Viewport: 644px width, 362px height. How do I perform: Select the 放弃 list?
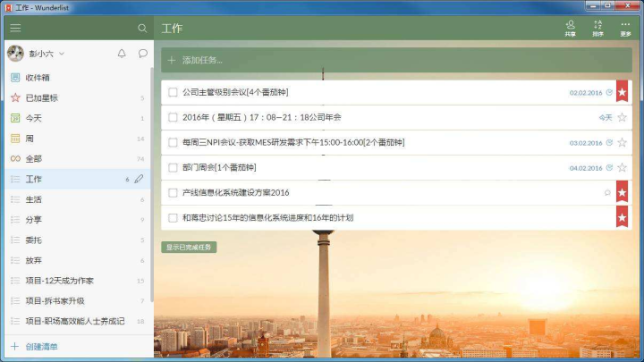78,260
